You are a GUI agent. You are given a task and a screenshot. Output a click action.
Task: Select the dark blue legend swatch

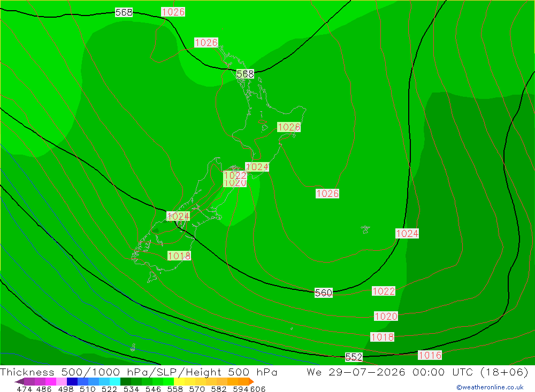coord(72,381)
